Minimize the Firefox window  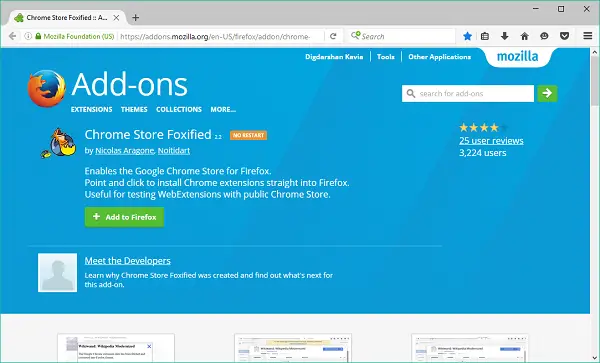coord(536,8)
